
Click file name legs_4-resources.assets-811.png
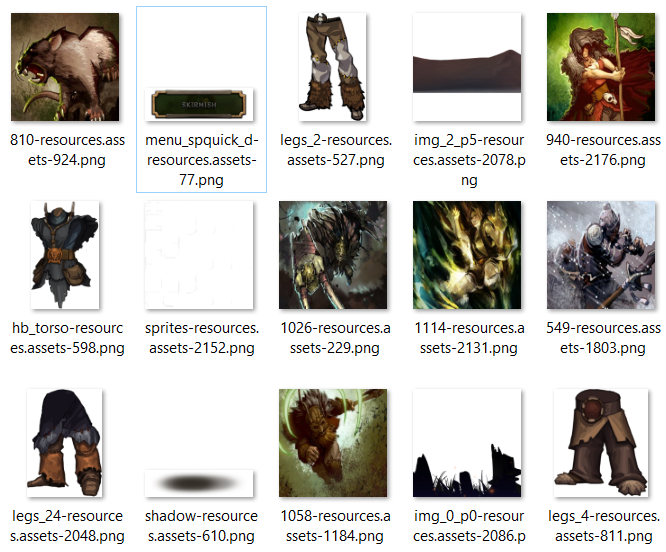click(604, 526)
